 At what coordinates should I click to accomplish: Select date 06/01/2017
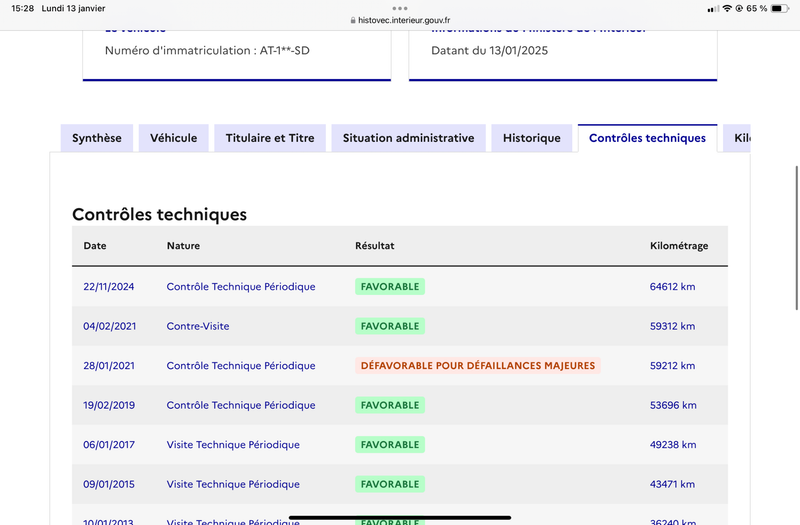coord(109,445)
